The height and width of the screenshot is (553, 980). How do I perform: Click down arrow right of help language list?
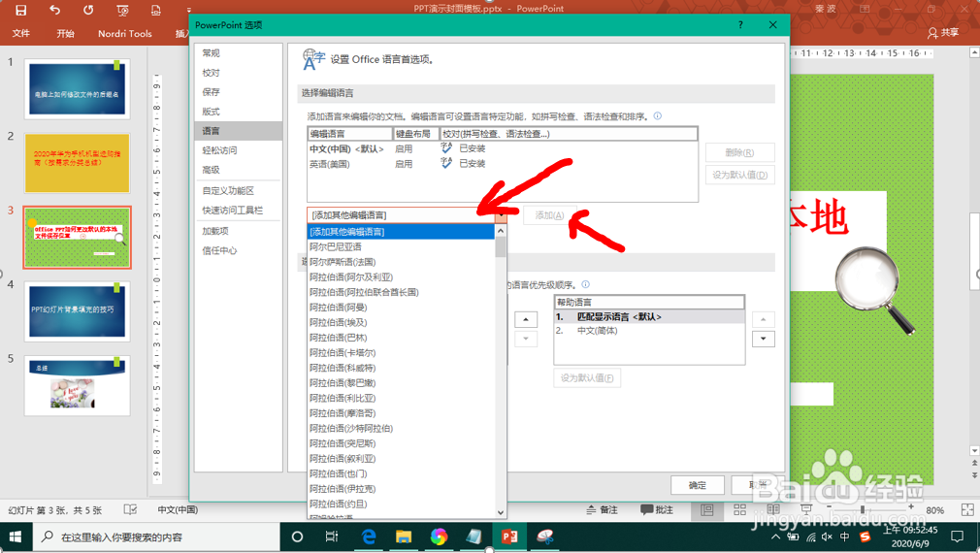[x=763, y=339]
